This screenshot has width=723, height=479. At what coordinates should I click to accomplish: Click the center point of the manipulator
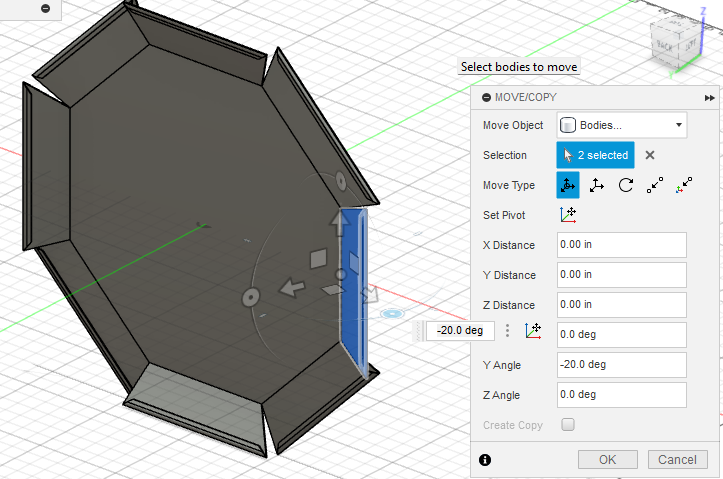coord(341,275)
